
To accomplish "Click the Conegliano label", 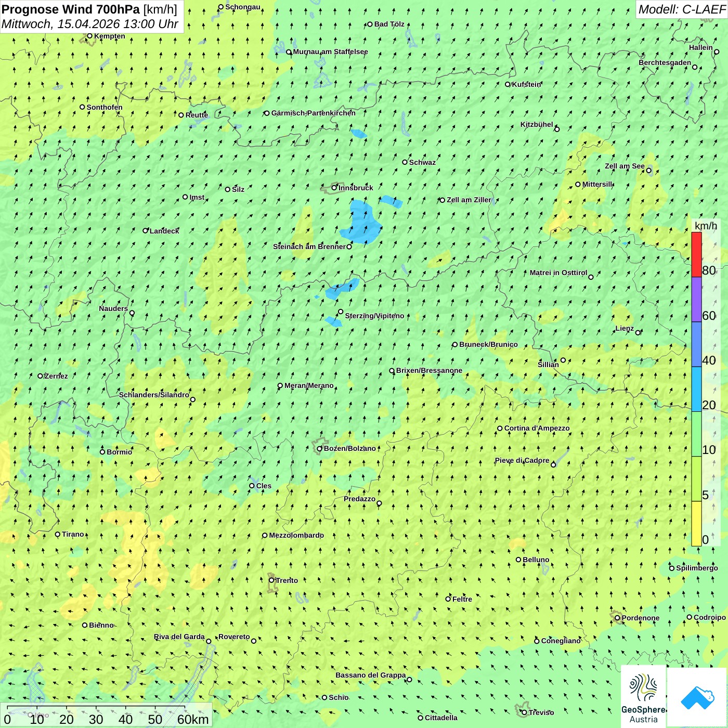I will (x=561, y=641).
